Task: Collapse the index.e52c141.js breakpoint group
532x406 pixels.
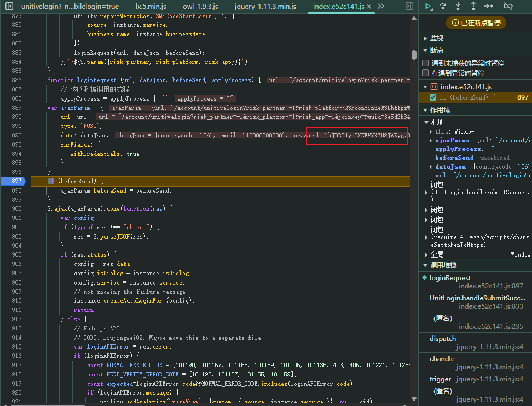Action: (425, 87)
